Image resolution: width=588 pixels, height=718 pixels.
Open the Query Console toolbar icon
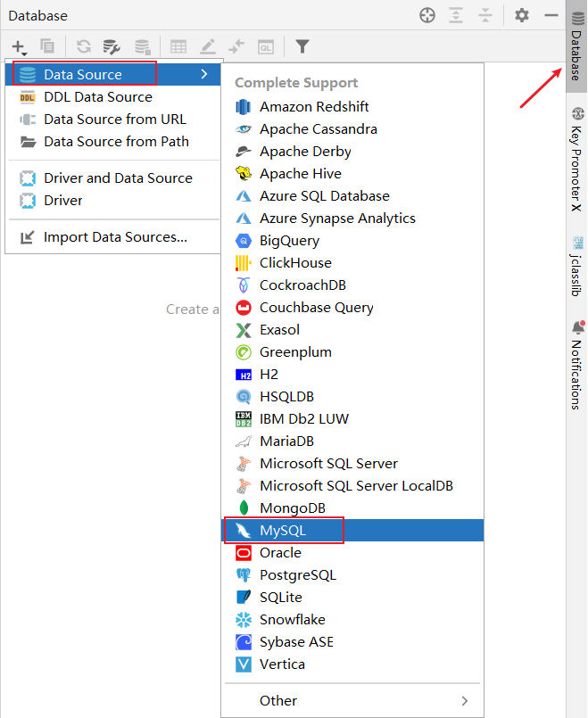pyautogui.click(x=265, y=46)
